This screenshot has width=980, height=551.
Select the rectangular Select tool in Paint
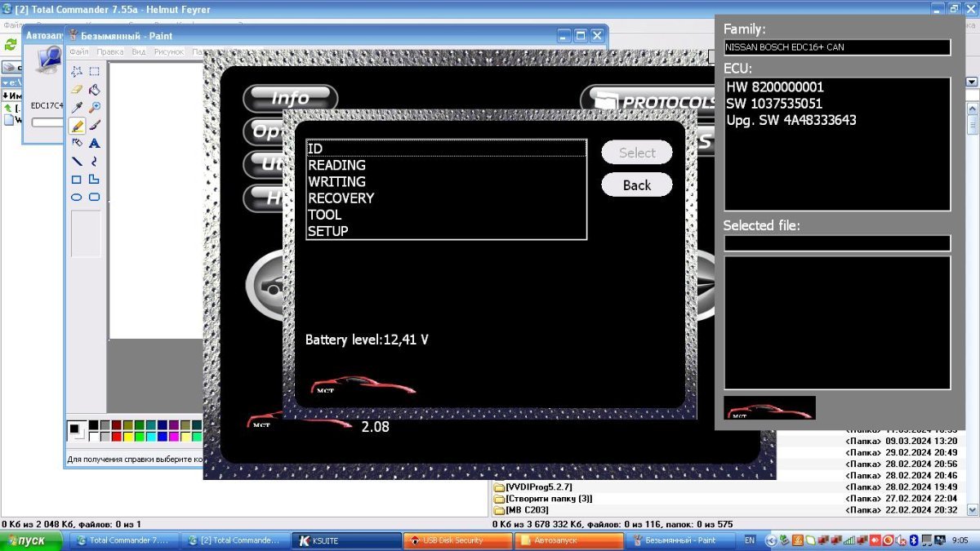pyautogui.click(x=95, y=71)
